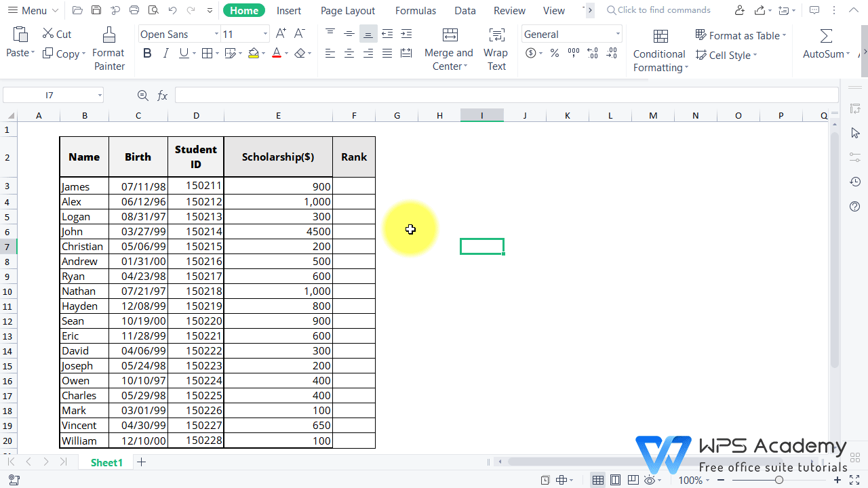The height and width of the screenshot is (488, 868).
Task: Click the Undo icon
Action: pos(172,10)
